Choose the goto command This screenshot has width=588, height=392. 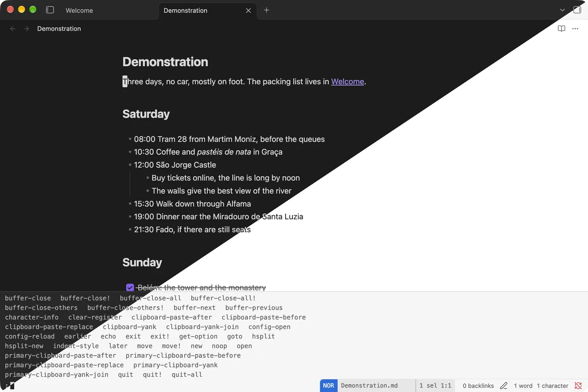click(235, 336)
